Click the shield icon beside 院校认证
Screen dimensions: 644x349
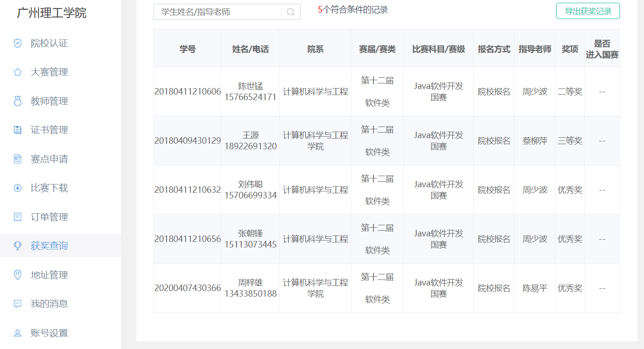pyautogui.click(x=18, y=43)
